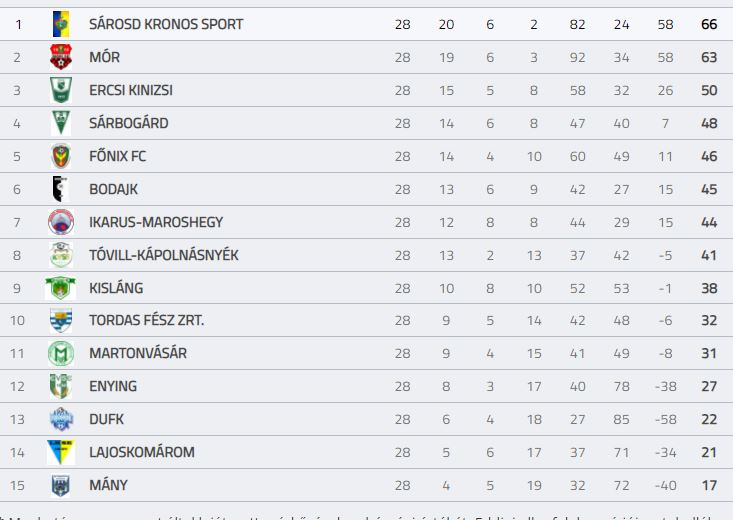Open the DUFK team name link
This screenshot has height=520, width=733.
(107, 419)
